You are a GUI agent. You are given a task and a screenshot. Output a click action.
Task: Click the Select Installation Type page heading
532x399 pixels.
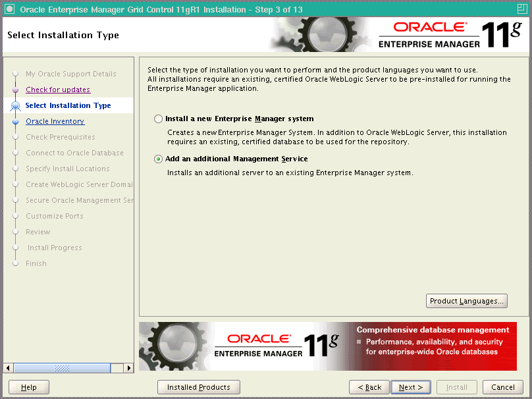click(x=63, y=36)
